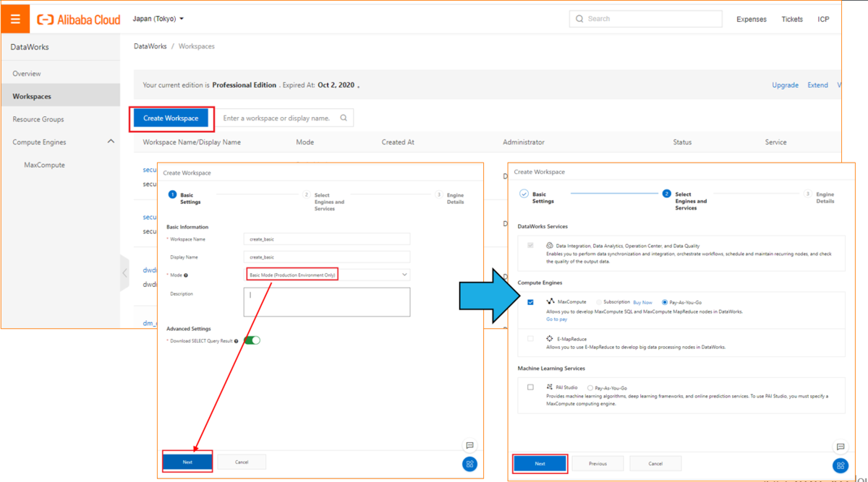Image resolution: width=868 pixels, height=482 pixels.
Task: Click the Go to pay link
Action: (x=556, y=319)
